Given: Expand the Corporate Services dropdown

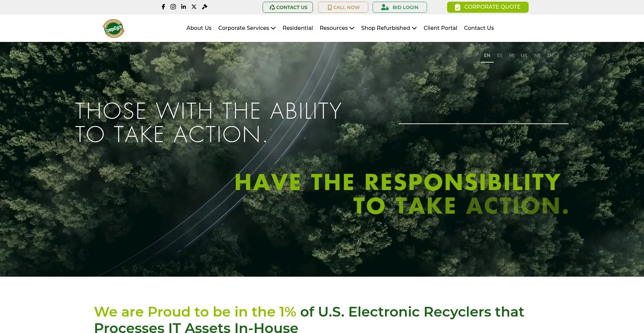Looking at the screenshot, I should (x=247, y=28).
